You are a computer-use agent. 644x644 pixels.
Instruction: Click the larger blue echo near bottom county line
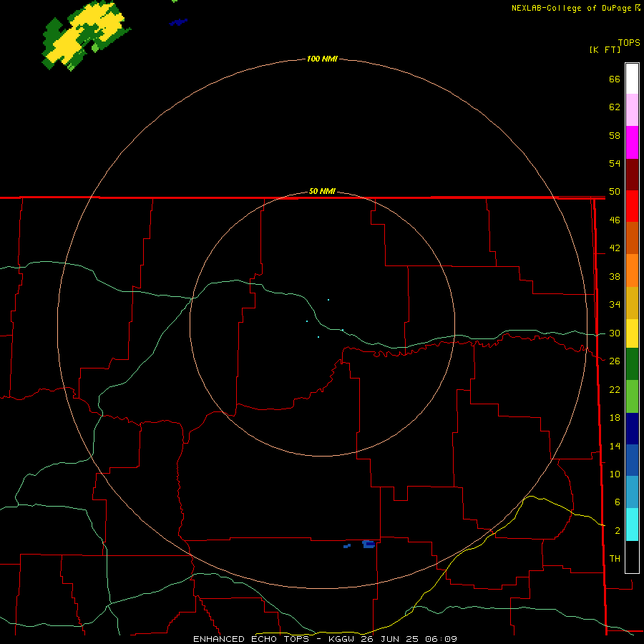369,545
